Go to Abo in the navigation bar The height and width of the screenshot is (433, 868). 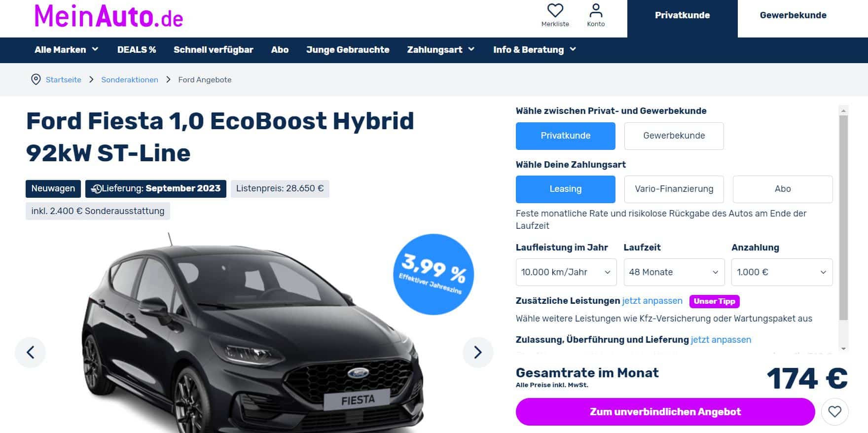(280, 50)
